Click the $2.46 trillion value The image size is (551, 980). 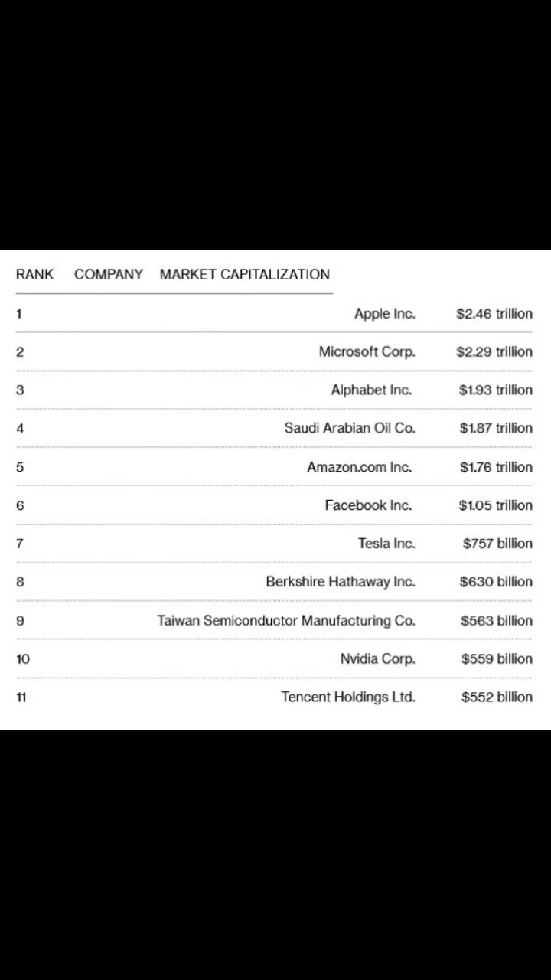494,314
